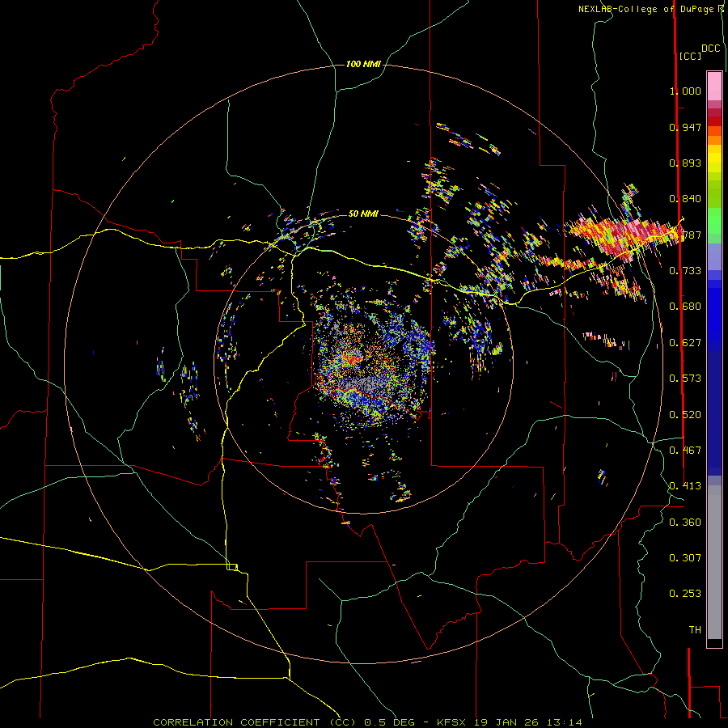This screenshot has width=728, height=728.
Task: Click the 0.947 legend value
Action: pos(685,127)
